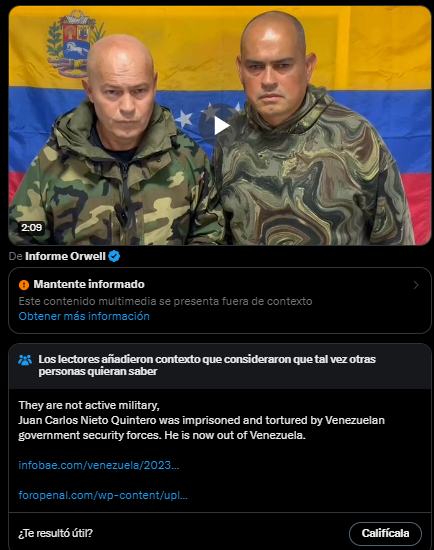Click the Los lectores añadieron contexto header
The height and width of the screenshot is (550, 434).
(207, 365)
